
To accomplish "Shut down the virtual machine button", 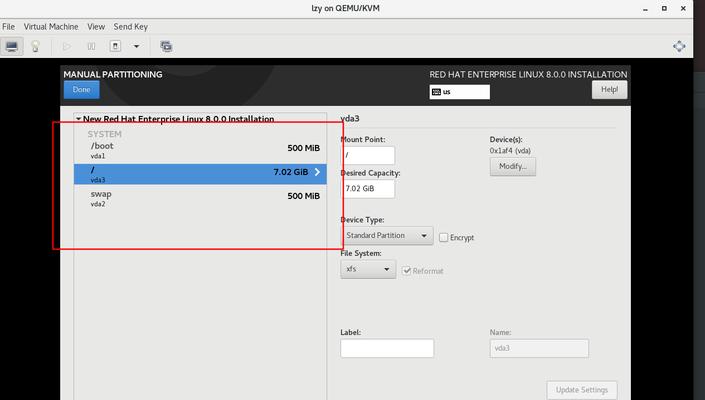I will point(116,46).
